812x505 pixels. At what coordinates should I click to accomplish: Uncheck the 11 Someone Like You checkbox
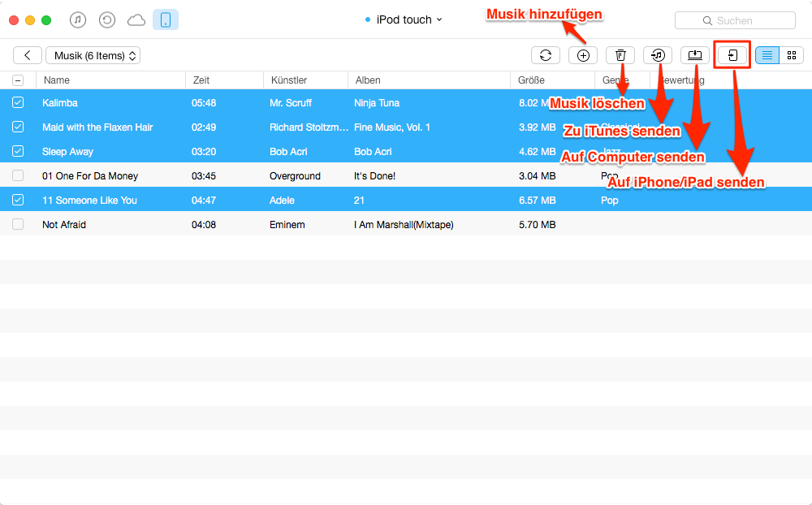(18, 200)
